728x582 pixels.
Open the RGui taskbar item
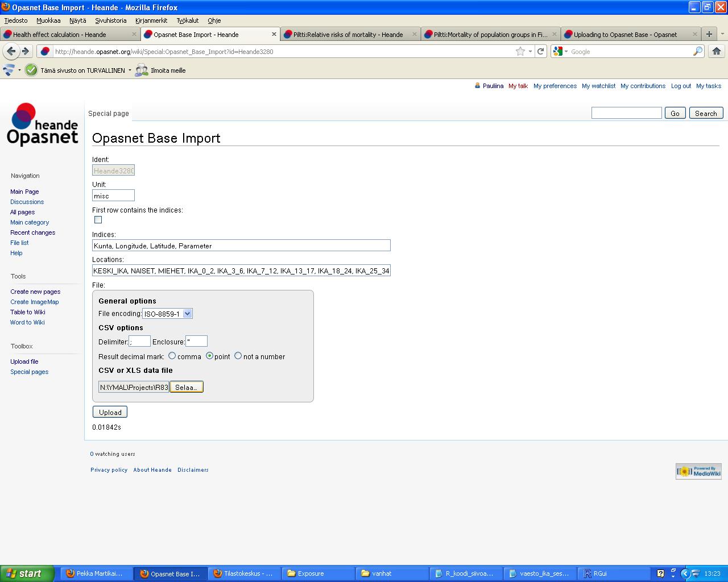(614, 573)
